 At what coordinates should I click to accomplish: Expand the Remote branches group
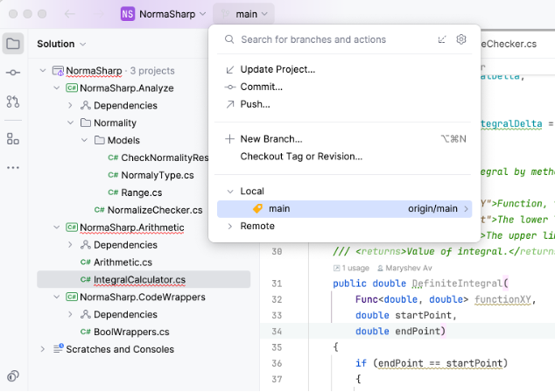click(230, 226)
